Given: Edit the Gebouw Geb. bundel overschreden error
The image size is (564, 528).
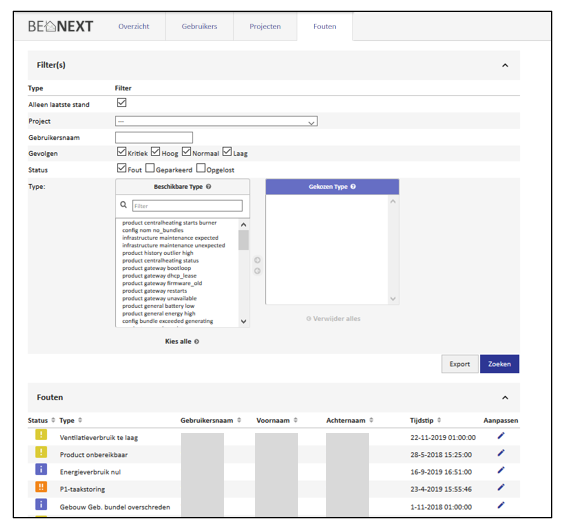Looking at the screenshot, I should [501, 505].
